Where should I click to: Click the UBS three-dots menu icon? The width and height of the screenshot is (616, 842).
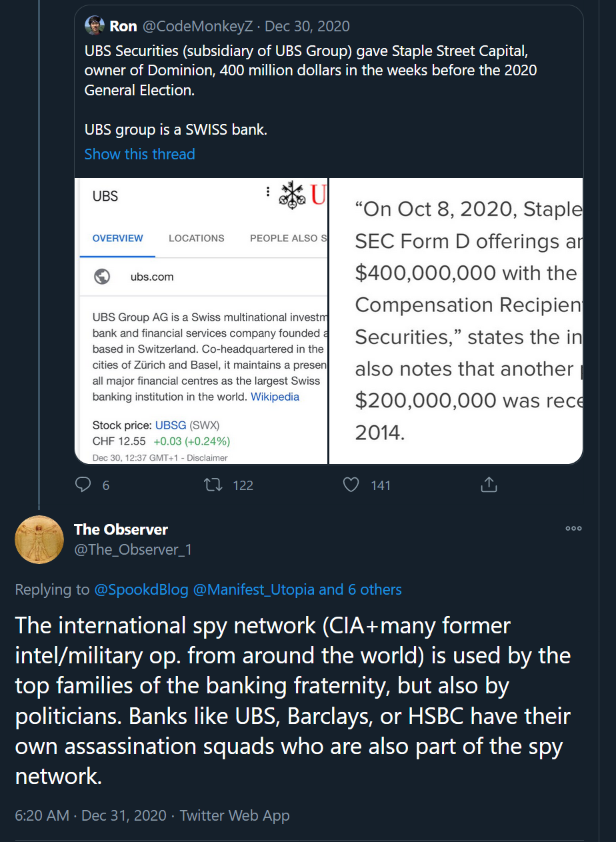[268, 192]
